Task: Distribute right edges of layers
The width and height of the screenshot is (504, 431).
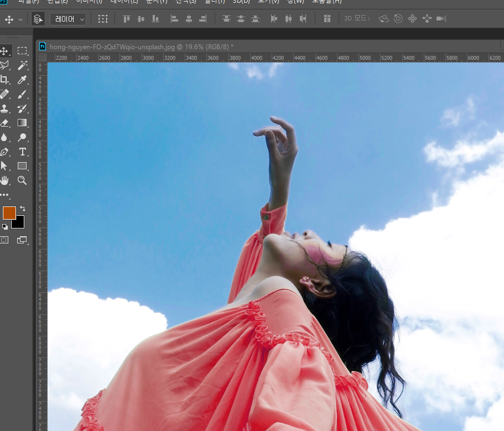Action: [303, 19]
